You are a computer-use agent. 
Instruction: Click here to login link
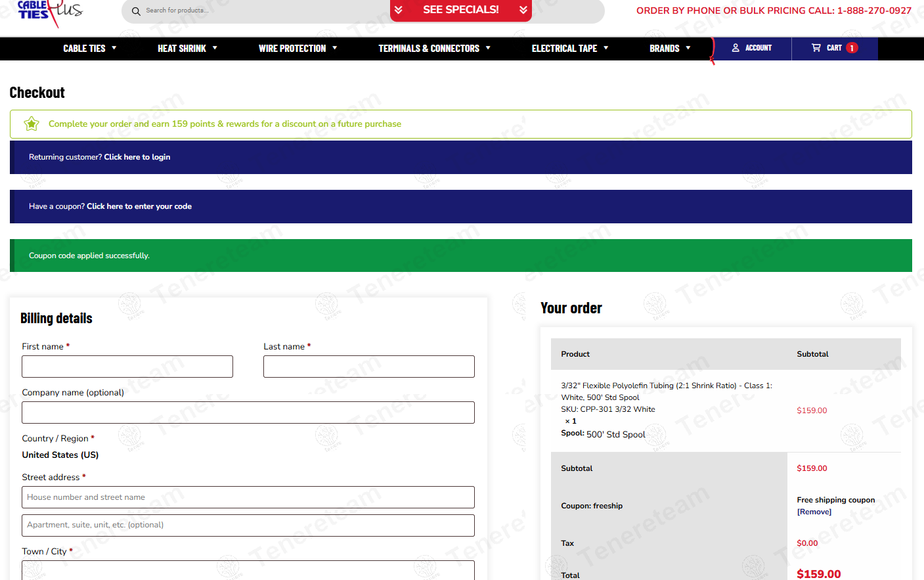click(x=137, y=157)
